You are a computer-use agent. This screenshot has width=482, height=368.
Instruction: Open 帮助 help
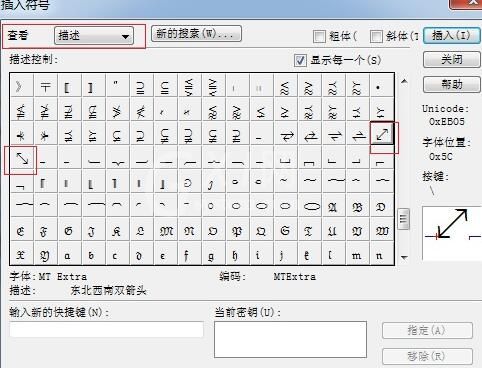(451, 84)
